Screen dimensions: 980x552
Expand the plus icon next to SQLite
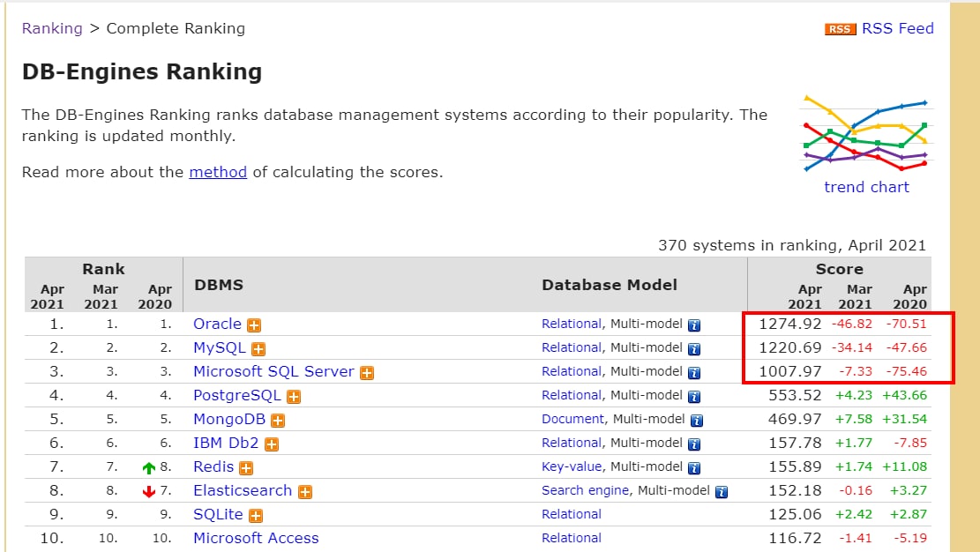click(256, 515)
